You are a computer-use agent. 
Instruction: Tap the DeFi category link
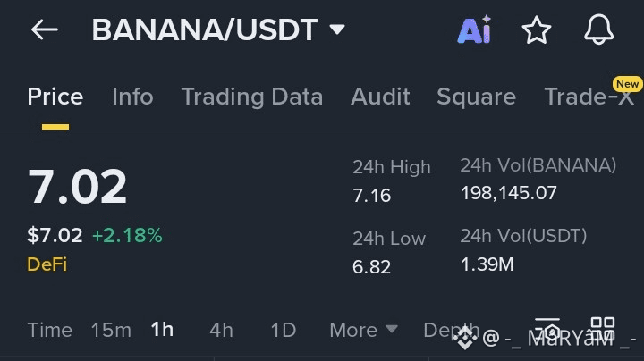point(47,264)
